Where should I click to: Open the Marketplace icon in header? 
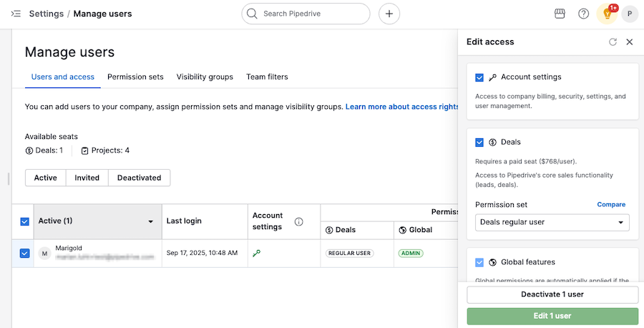560,14
